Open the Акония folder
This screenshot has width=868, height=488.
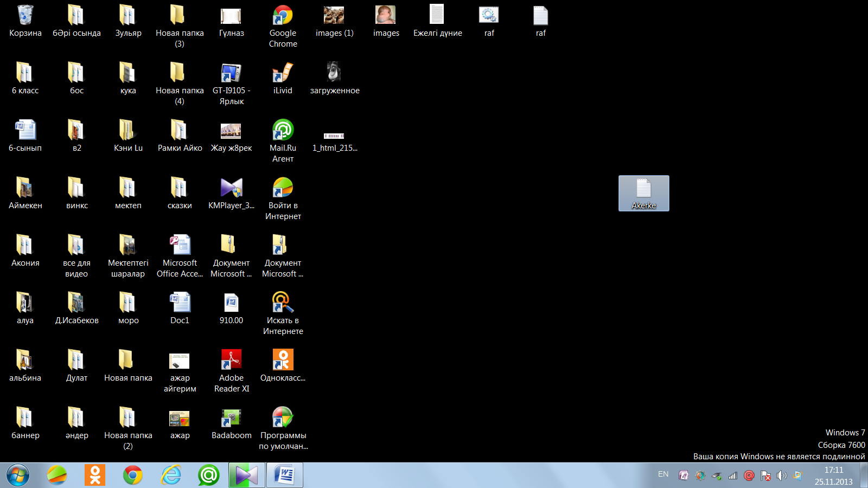coord(25,252)
